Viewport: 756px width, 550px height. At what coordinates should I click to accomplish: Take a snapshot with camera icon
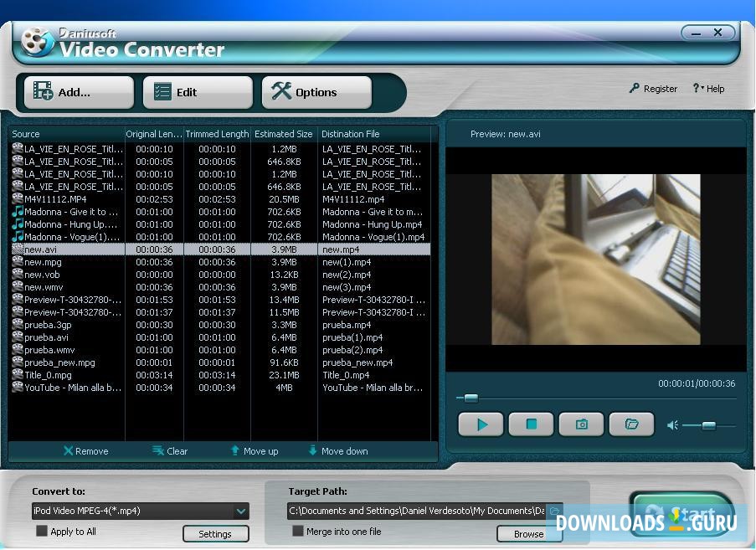tap(582, 424)
